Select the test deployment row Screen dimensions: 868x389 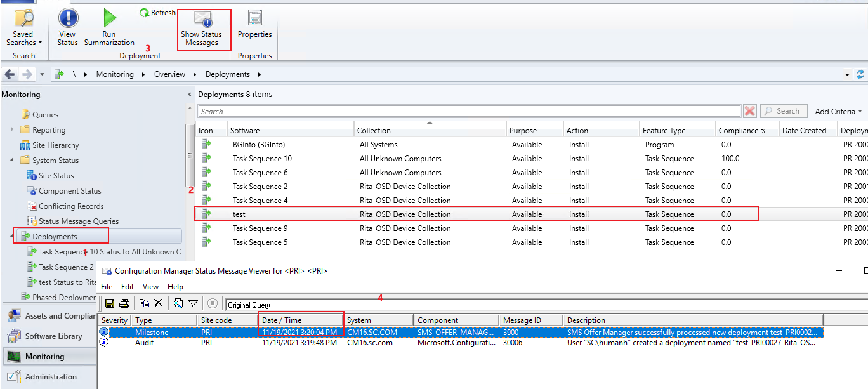click(532, 214)
